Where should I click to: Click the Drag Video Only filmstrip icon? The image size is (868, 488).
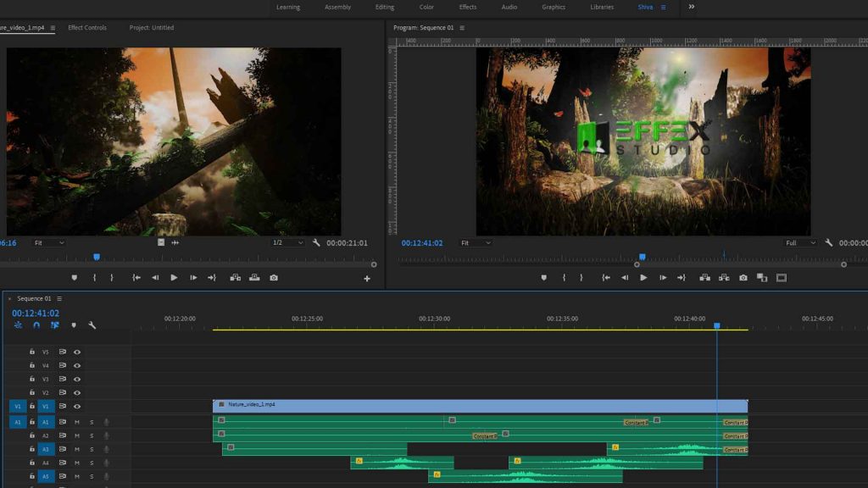pyautogui.click(x=161, y=242)
